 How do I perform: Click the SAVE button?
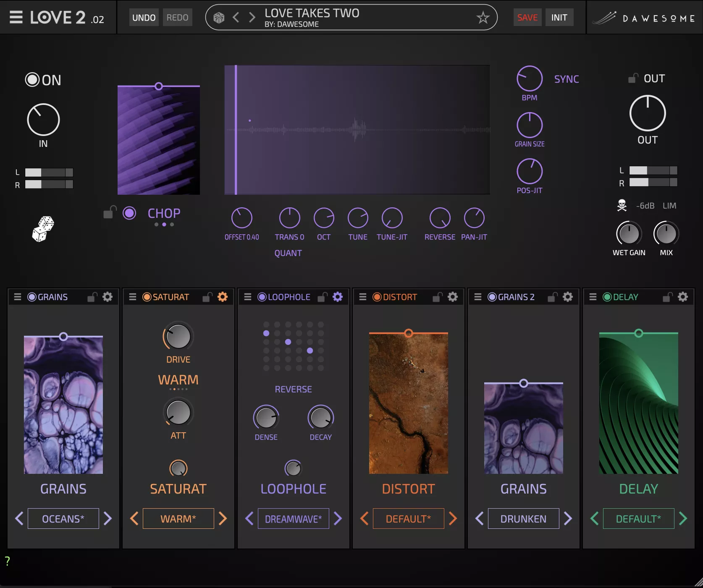pyautogui.click(x=527, y=17)
